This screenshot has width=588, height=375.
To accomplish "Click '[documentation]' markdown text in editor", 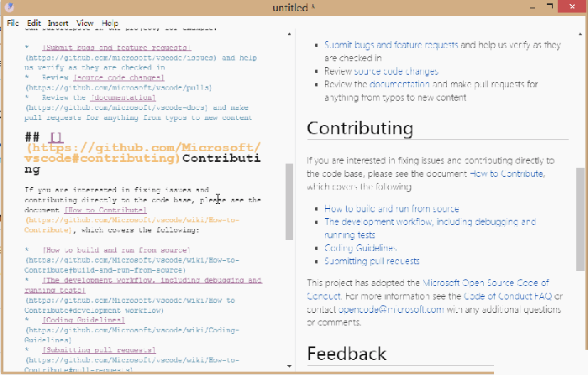I will click(123, 97).
